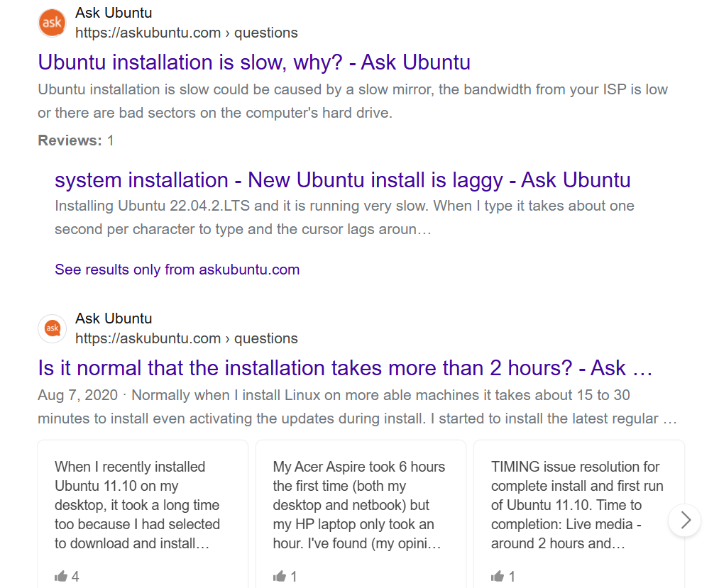Open 'Is it normal that the installation takes more than 2 hours?' result
The image size is (719, 588).
345,368
